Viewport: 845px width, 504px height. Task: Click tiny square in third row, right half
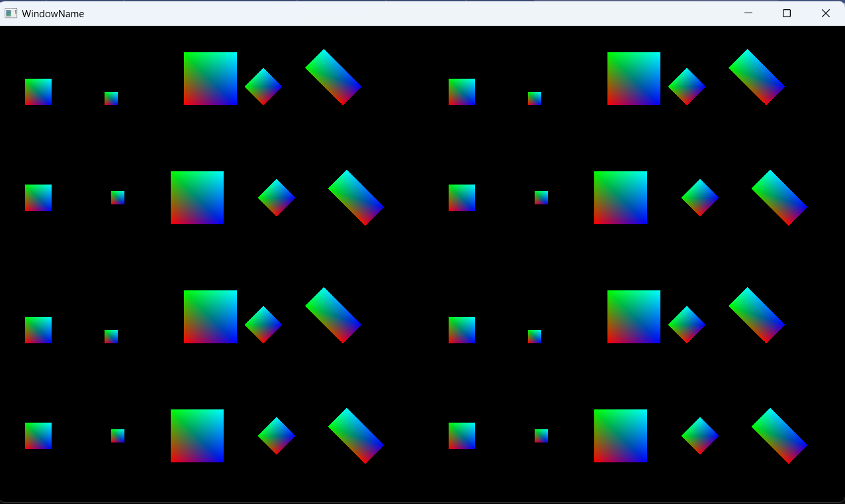(535, 337)
